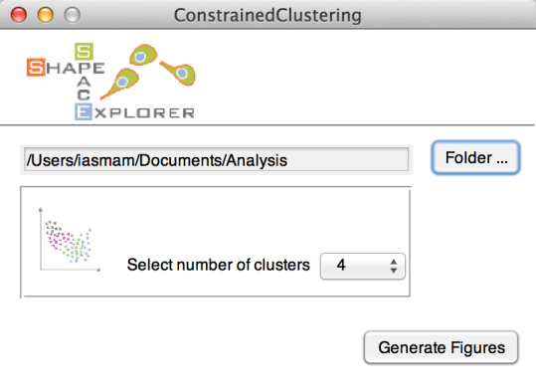Close window with the red button
Viewport: 536px width, 392px height.
pyautogui.click(x=19, y=15)
